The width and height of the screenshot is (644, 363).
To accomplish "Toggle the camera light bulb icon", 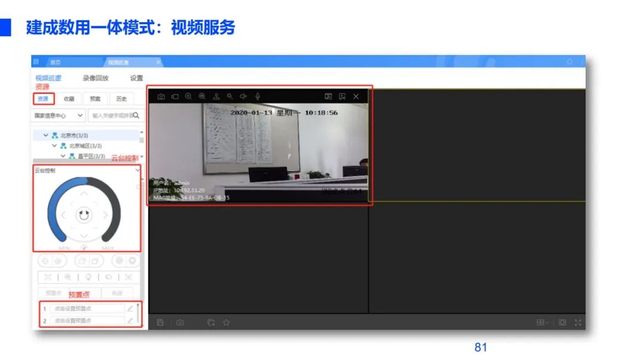I will click(88, 277).
